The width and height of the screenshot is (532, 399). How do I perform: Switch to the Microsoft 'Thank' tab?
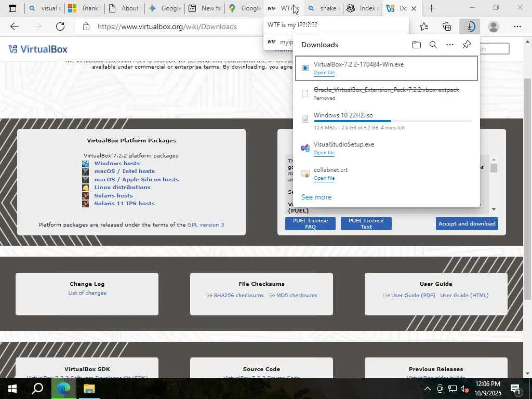click(84, 8)
